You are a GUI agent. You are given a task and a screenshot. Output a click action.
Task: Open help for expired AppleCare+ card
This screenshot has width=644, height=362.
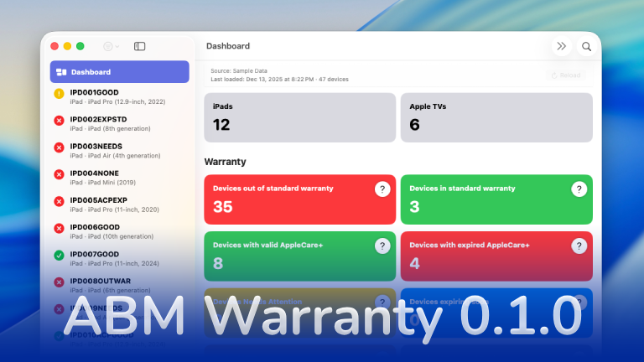coord(579,246)
